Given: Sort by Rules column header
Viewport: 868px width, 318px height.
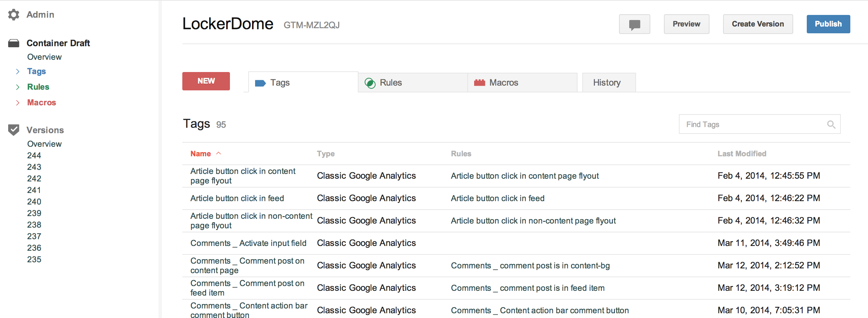Looking at the screenshot, I should tap(461, 154).
